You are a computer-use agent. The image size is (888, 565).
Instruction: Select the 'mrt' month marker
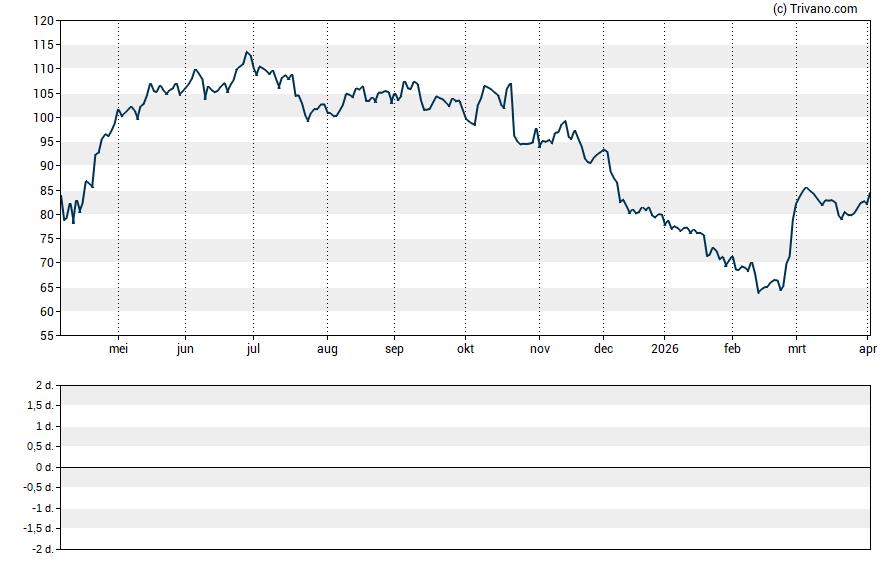pyautogui.click(x=796, y=349)
